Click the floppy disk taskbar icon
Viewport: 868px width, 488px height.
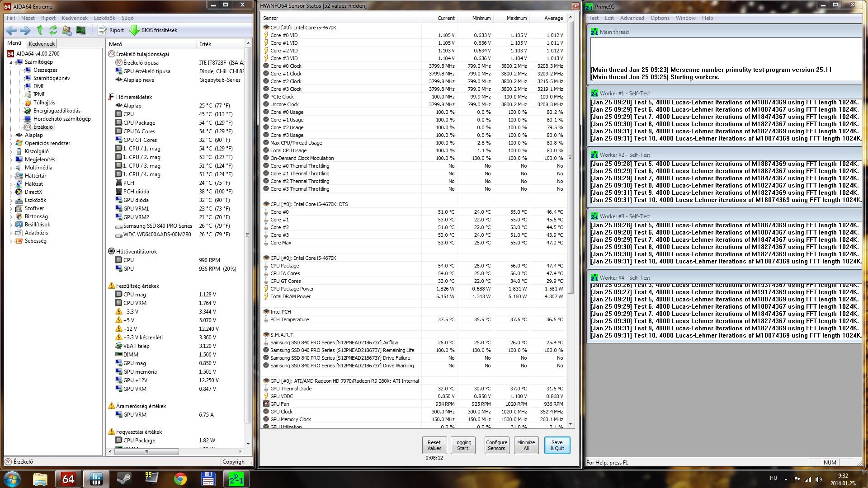point(208,479)
